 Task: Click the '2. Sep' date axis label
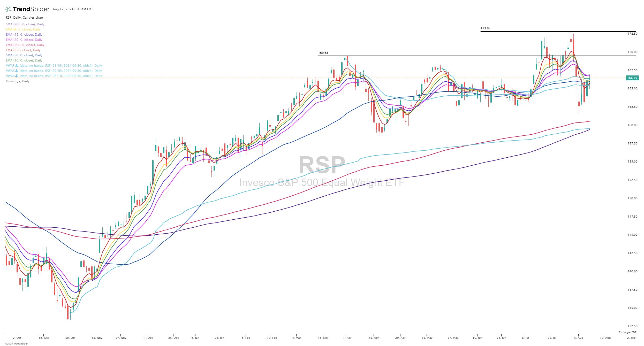point(631,338)
